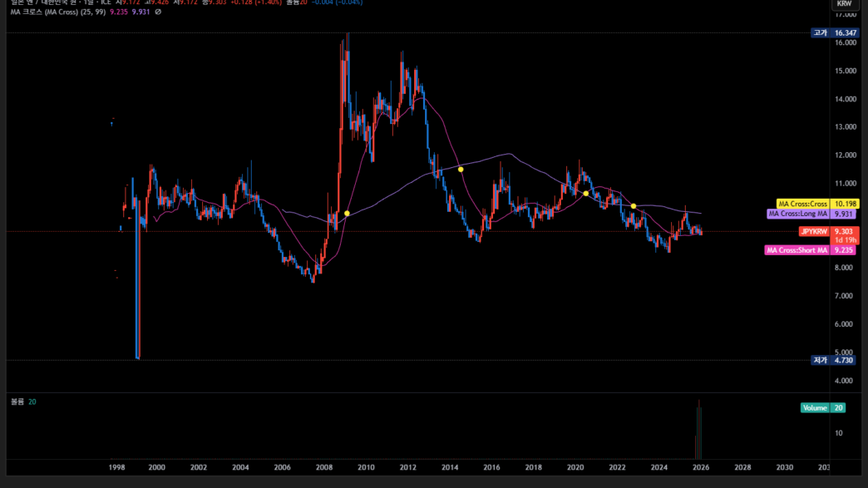This screenshot has height=488, width=868.
Task: Select the purple MA Cross:Long MA label
Action: click(x=797, y=214)
